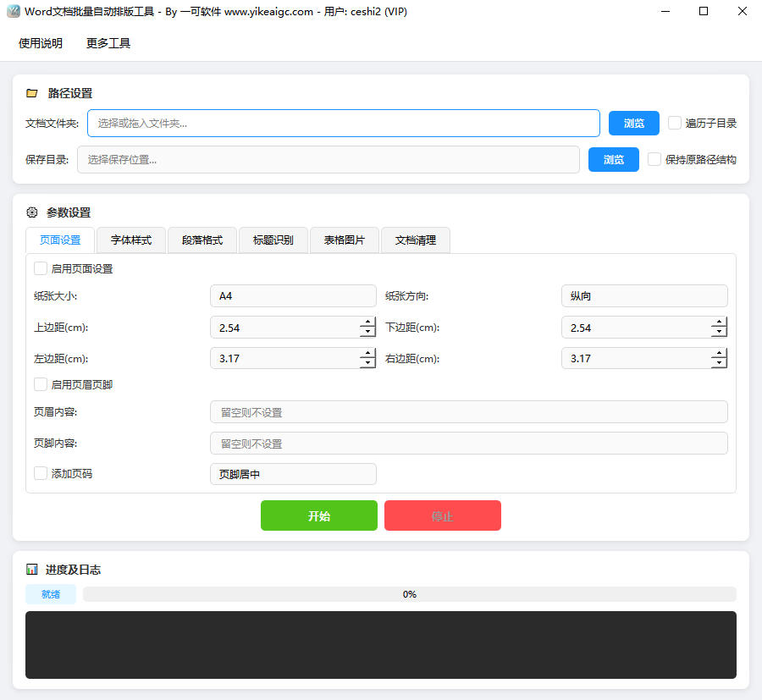The height and width of the screenshot is (700, 762).
Task: Switch to the 文档清理 tab
Action: (x=415, y=240)
